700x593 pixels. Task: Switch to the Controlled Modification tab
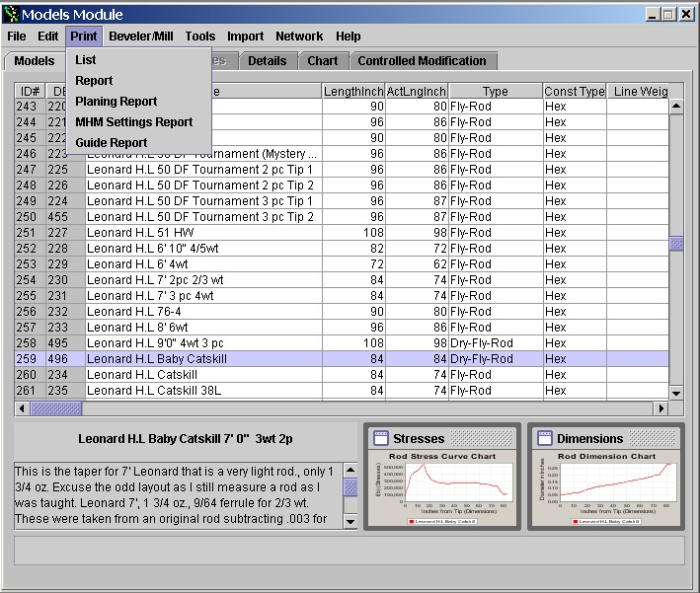click(x=422, y=61)
